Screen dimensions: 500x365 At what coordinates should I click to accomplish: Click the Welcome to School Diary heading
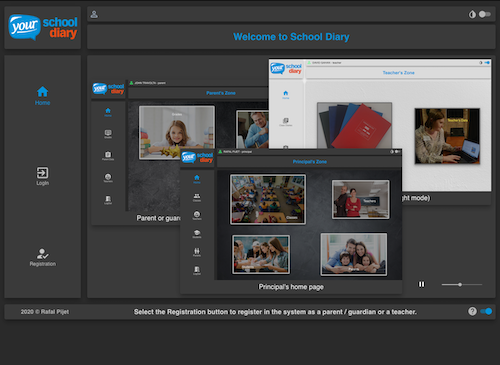coord(291,37)
